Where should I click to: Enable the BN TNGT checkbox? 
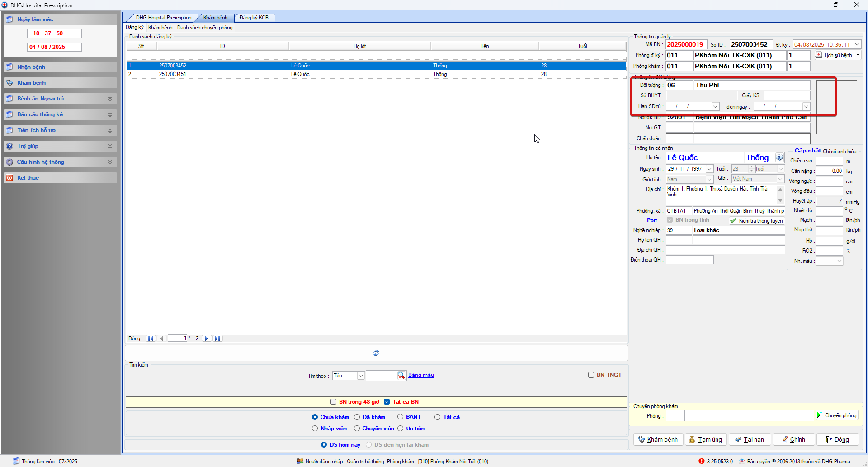(591, 375)
